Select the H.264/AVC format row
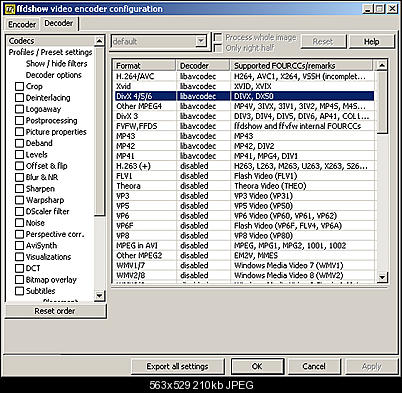This screenshot has height=393, width=402. point(244,76)
